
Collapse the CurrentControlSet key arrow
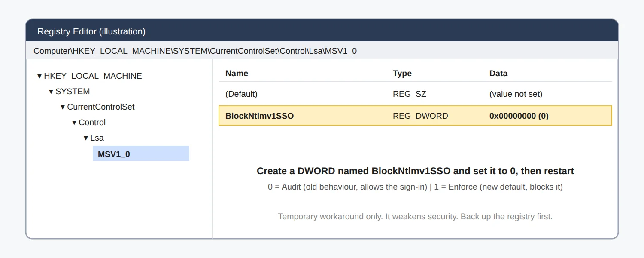[x=63, y=107]
